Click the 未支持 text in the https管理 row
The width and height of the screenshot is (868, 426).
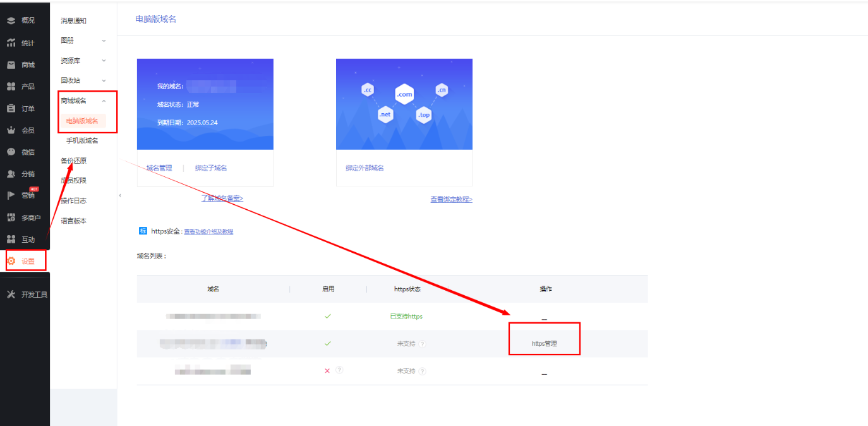coord(406,344)
